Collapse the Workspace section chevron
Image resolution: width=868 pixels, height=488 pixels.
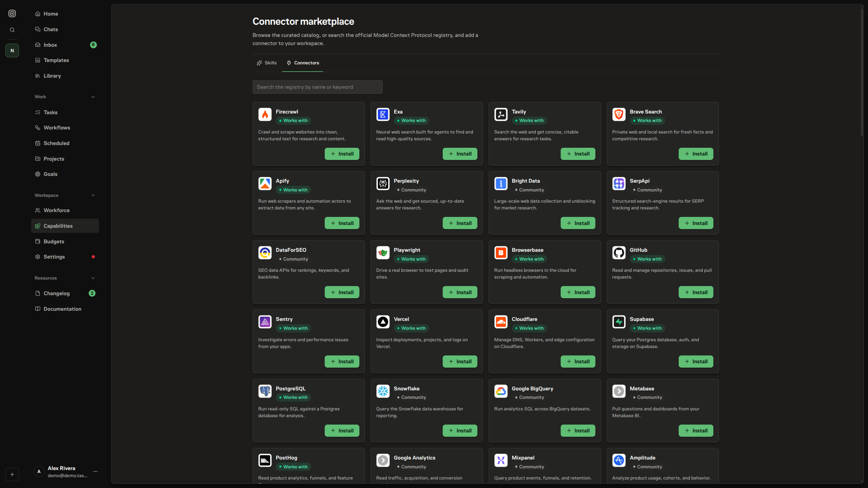(x=93, y=195)
